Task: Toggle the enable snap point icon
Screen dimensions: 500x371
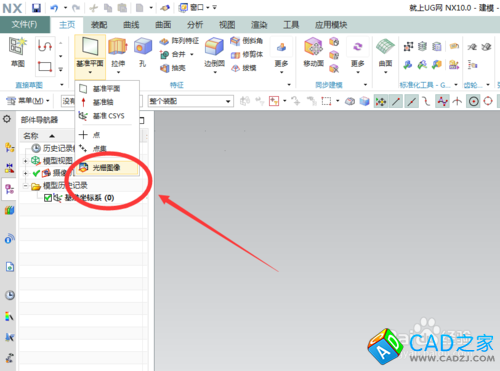Action: click(380, 101)
